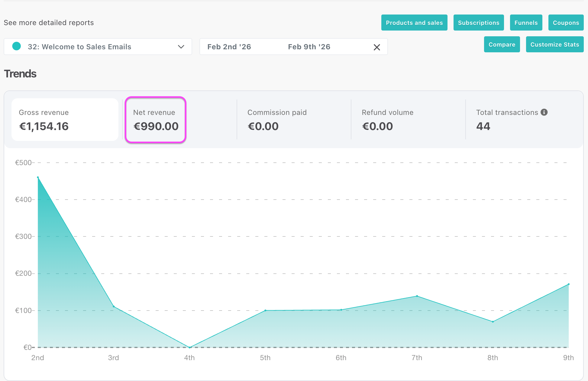The height and width of the screenshot is (381, 588).
Task: Click the 4th data point at €0
Action: [189, 347]
